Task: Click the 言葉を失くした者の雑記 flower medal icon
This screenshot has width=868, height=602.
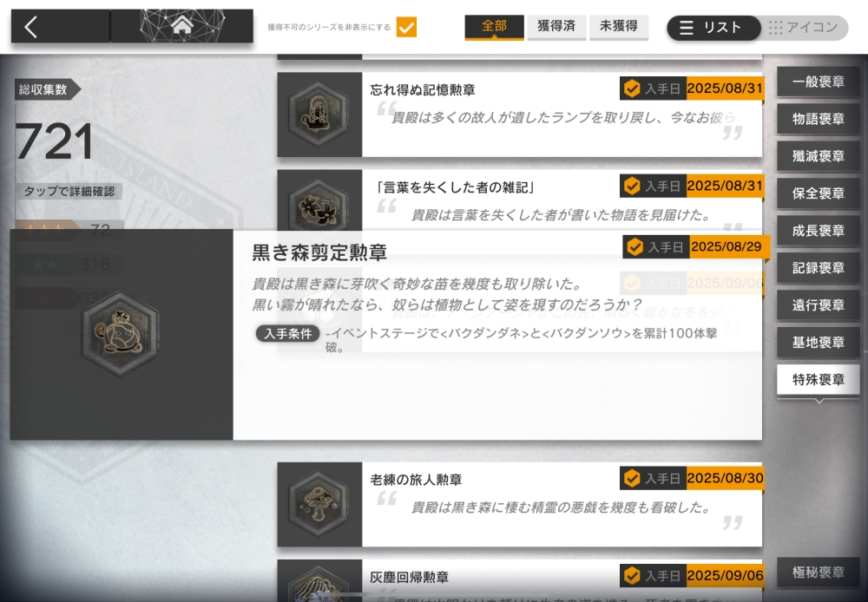Action: 319,206
